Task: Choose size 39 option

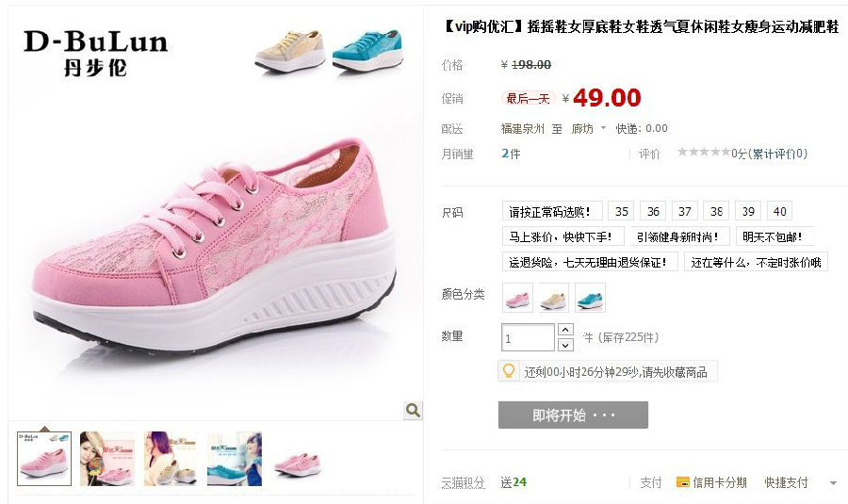Action: (x=748, y=211)
